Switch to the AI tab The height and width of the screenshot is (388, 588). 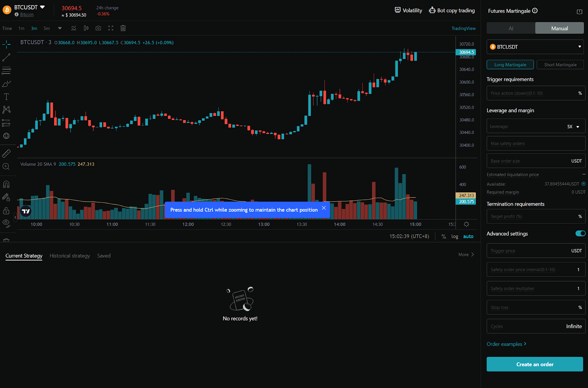[x=511, y=28]
